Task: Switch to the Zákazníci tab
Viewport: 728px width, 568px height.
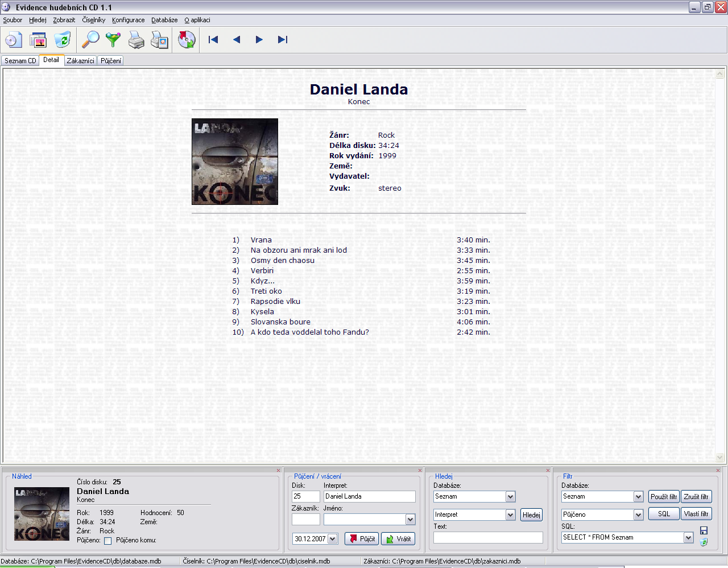Action: [80, 61]
